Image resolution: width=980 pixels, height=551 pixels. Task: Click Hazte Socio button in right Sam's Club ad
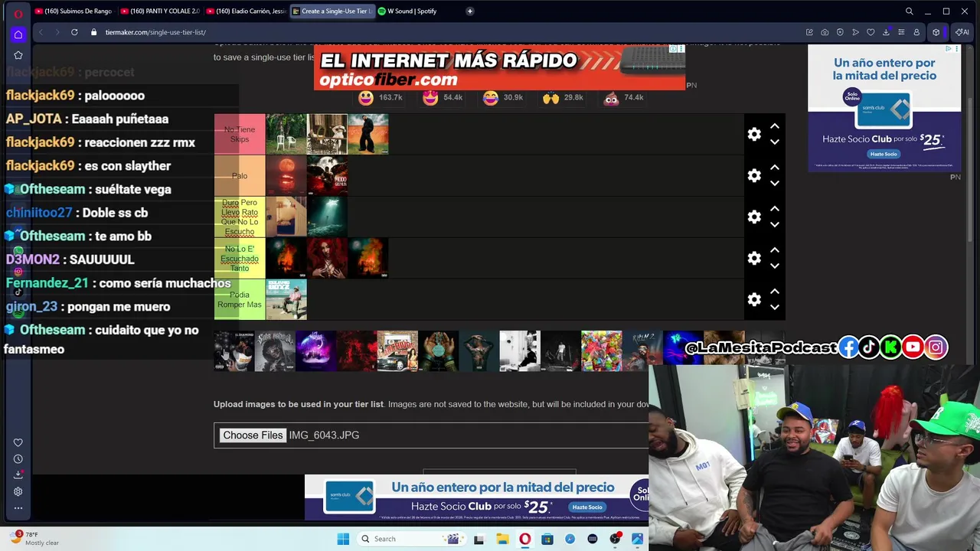(x=884, y=154)
